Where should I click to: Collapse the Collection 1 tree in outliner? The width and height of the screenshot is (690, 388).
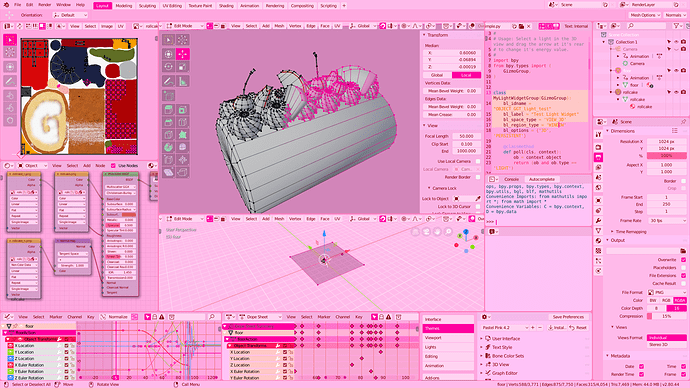tap(604, 42)
